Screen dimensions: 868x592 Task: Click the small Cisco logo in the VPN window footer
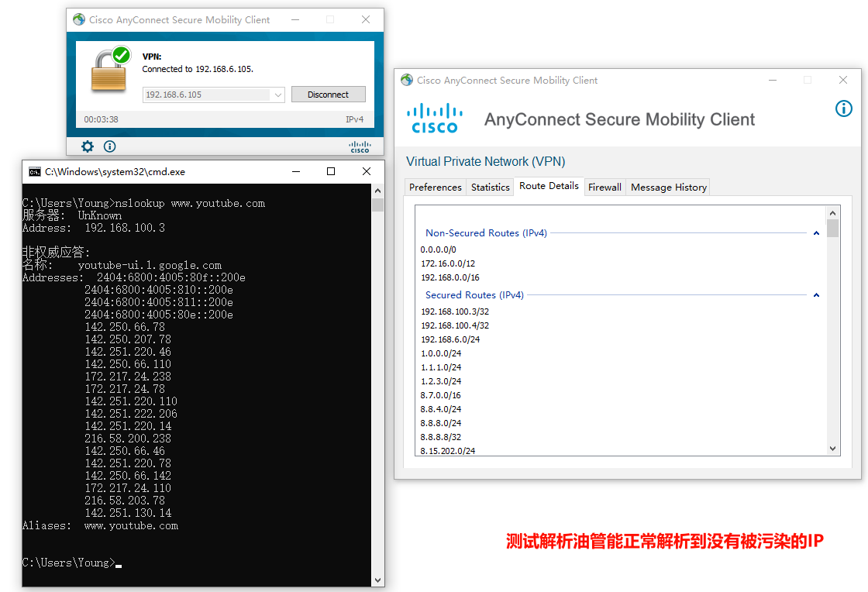pos(360,146)
